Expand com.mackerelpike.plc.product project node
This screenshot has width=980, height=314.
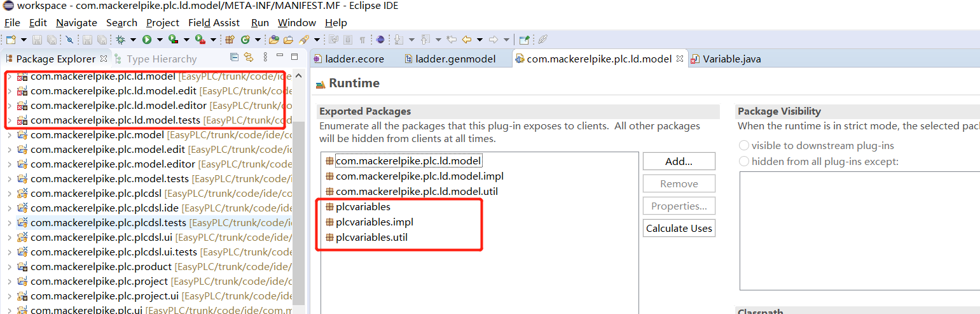click(x=9, y=267)
